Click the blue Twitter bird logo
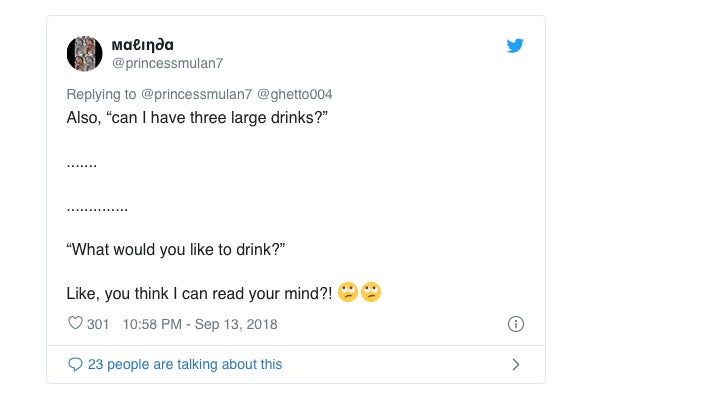 515,46
